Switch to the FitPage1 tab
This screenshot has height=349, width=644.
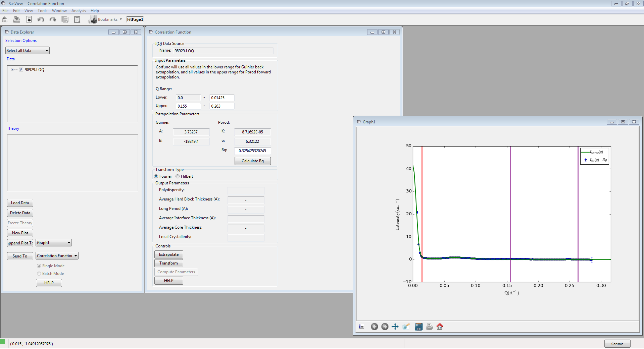pyautogui.click(x=135, y=19)
